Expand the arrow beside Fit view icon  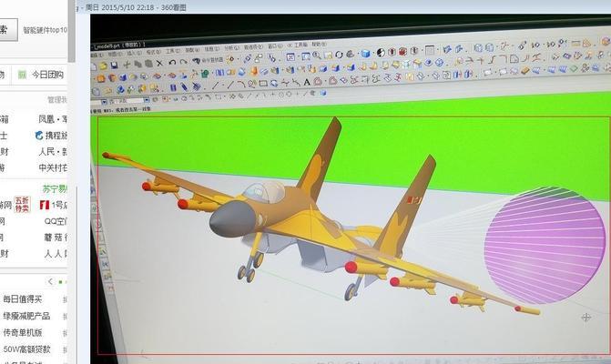click(x=299, y=56)
